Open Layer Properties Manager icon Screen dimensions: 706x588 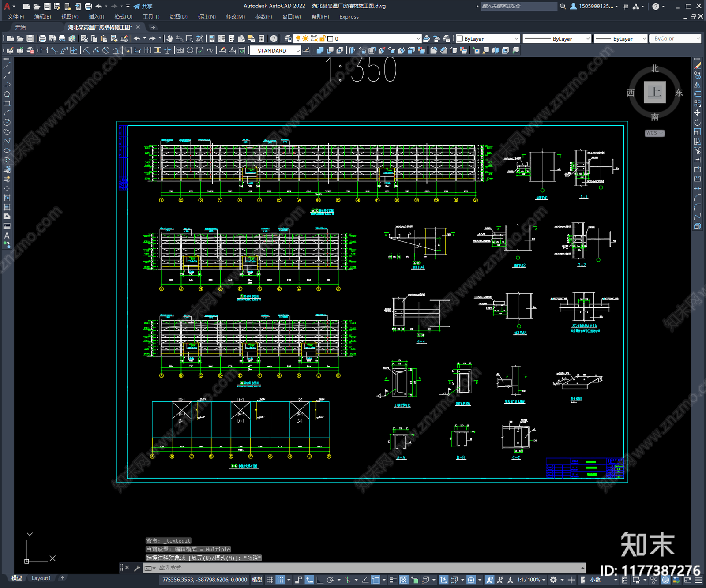pos(288,39)
